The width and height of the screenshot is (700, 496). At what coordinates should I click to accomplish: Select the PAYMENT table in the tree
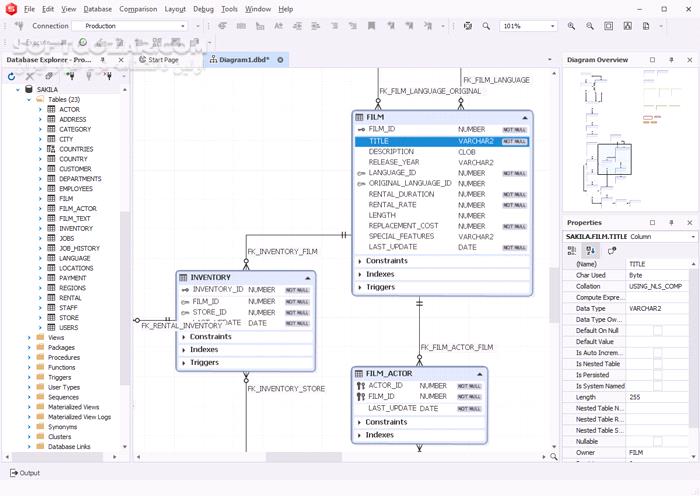point(72,278)
